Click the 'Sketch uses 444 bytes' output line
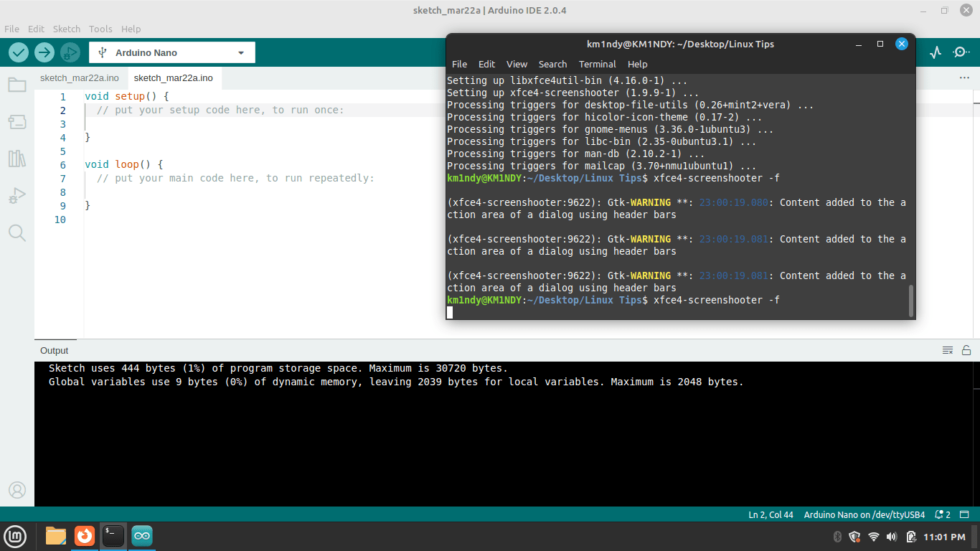Screen dimensions: 980x551 [x=278, y=368]
